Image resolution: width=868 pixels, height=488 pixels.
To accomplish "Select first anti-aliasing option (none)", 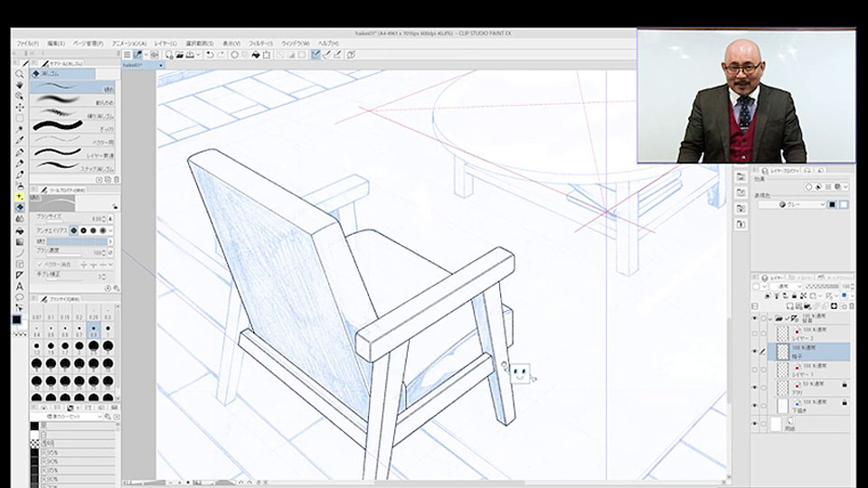I will (x=74, y=230).
